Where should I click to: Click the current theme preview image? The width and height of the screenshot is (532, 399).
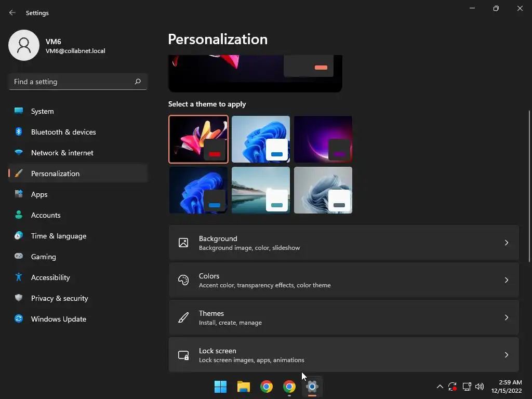coord(255,73)
